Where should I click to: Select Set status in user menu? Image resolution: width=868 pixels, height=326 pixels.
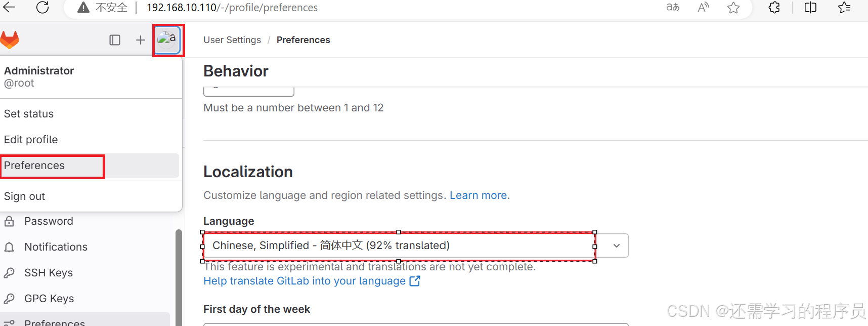29,114
